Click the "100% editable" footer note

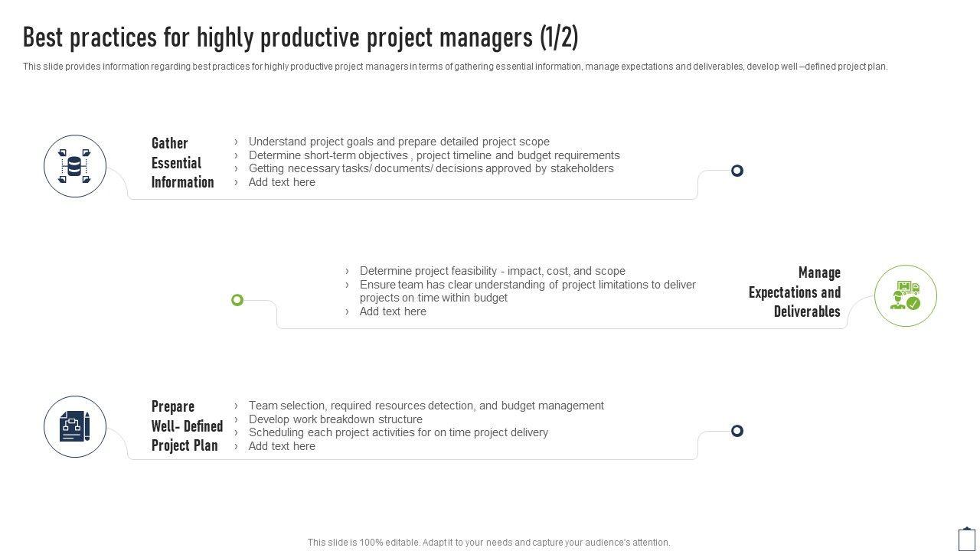click(x=488, y=543)
